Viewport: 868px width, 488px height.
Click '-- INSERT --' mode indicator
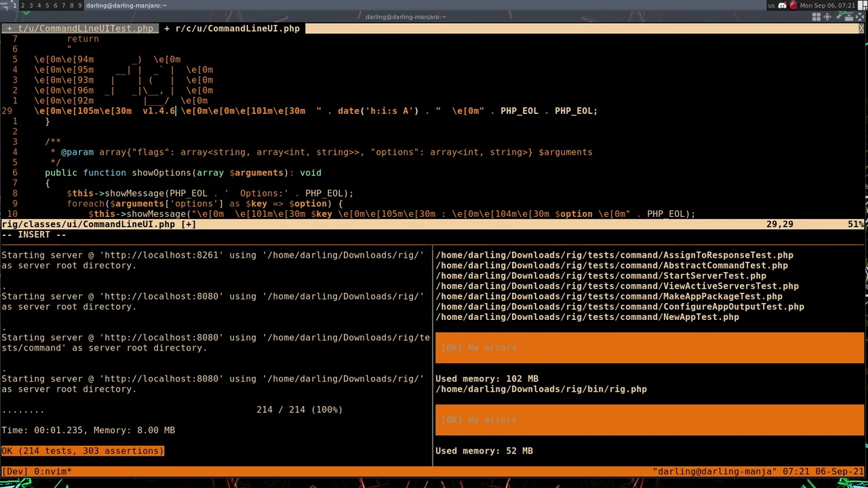pyautogui.click(x=34, y=235)
